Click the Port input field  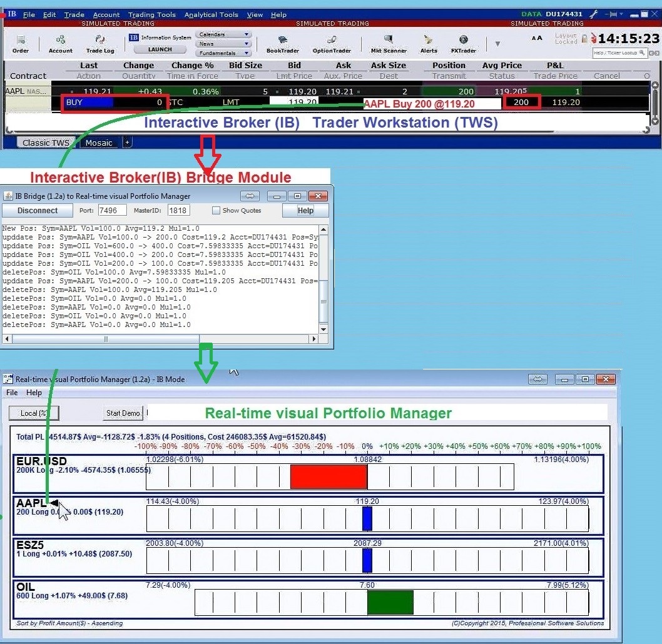coord(112,211)
